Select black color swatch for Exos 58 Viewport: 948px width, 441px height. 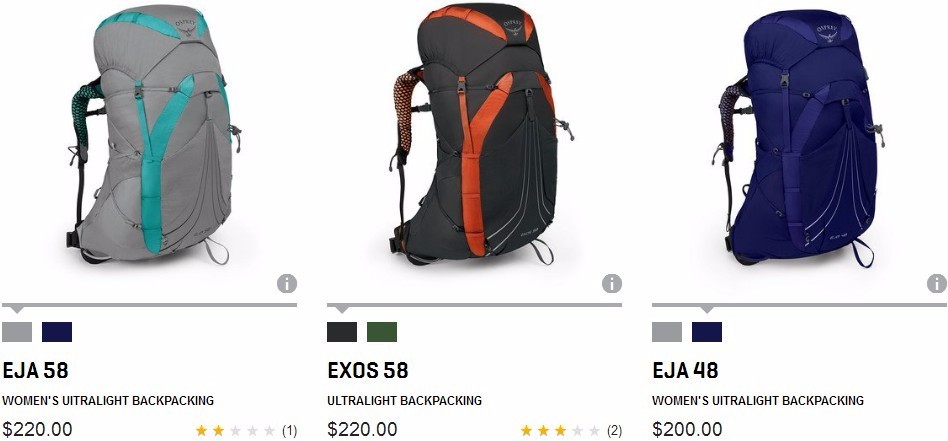pyautogui.click(x=342, y=332)
